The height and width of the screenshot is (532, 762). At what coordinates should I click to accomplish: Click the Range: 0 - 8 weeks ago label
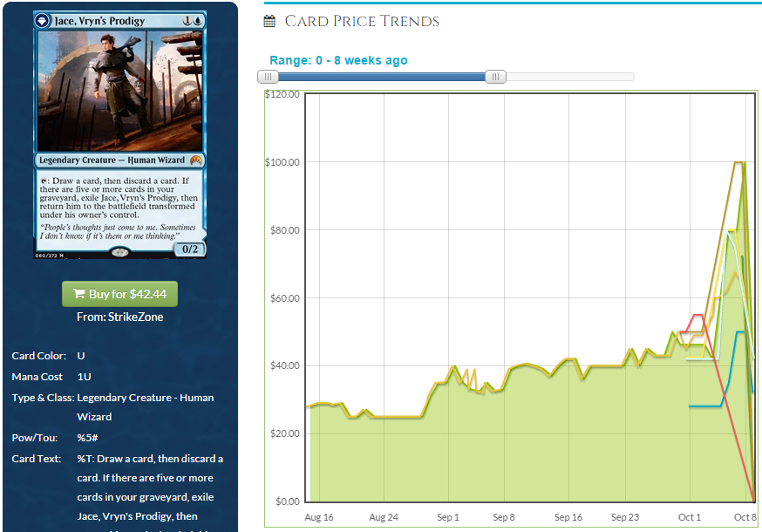(x=339, y=60)
